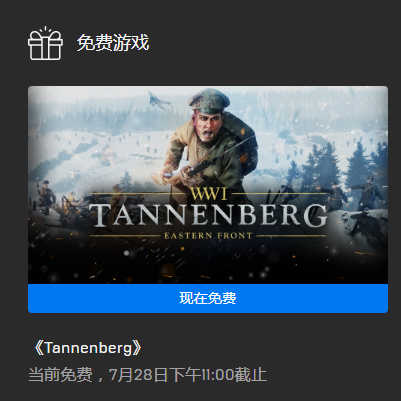Open the 免费游戏 section heading
401x401 pixels.
point(113,43)
